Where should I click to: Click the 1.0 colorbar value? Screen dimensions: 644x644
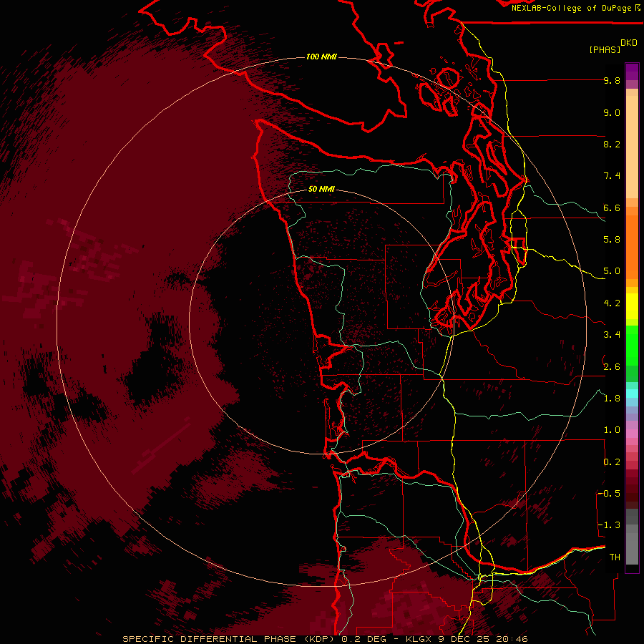point(612,430)
